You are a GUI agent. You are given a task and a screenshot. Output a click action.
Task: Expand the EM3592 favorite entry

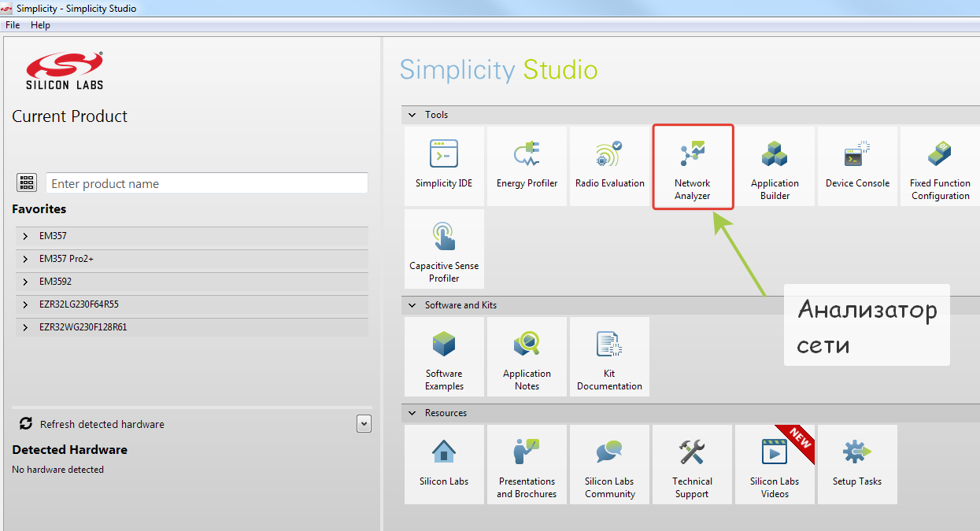tap(25, 282)
